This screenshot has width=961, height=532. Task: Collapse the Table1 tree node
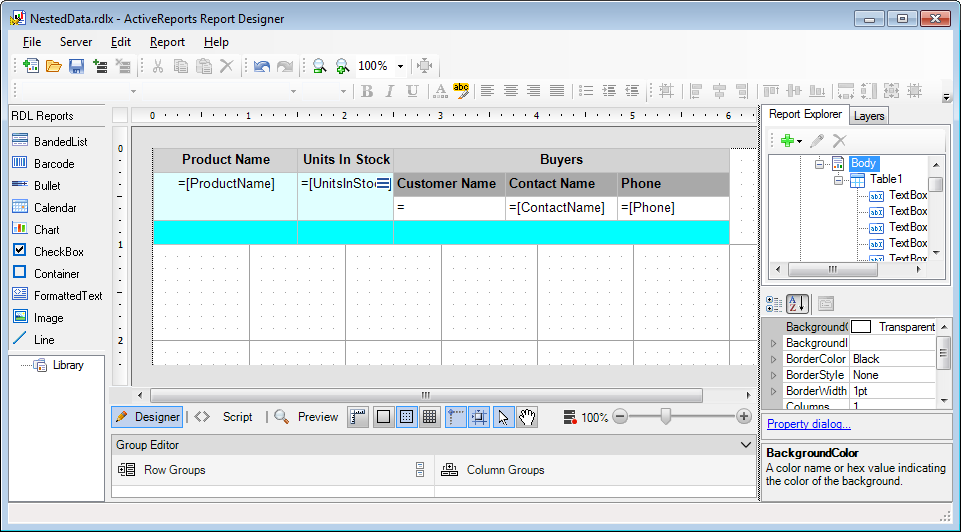838,180
